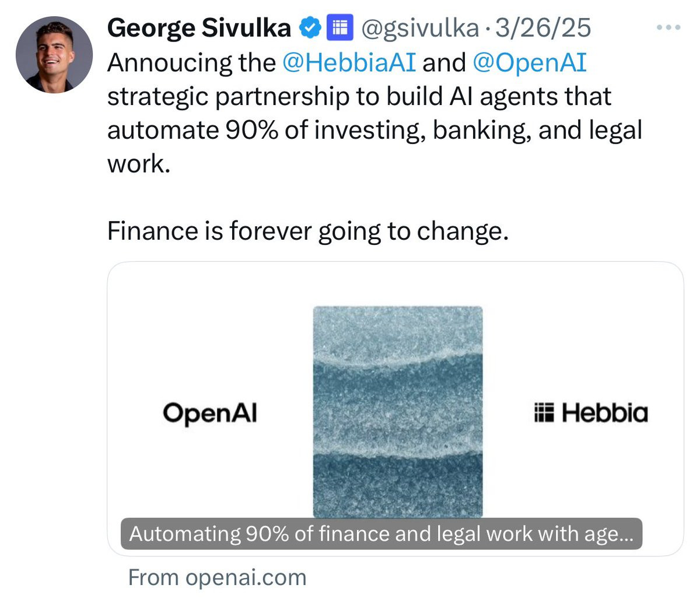Follow the 'From openai.com' source link
This screenshot has width=700, height=599.
[217, 577]
